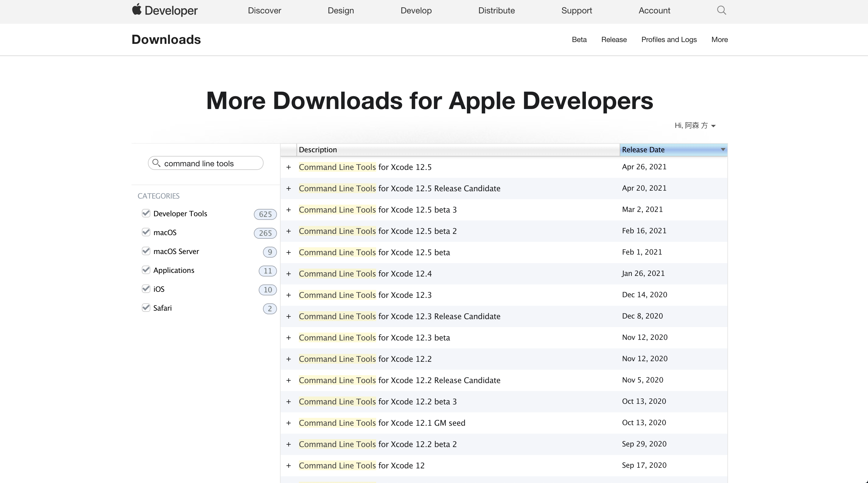Uncheck the macOS Server category
Image resolution: width=868 pixels, height=483 pixels.
coord(146,251)
